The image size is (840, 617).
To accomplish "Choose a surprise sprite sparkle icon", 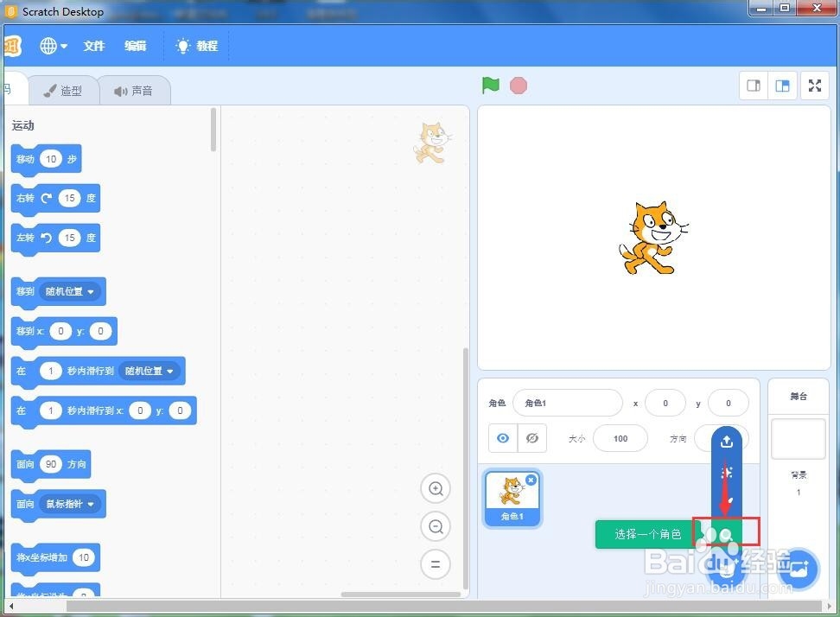I will 727,473.
